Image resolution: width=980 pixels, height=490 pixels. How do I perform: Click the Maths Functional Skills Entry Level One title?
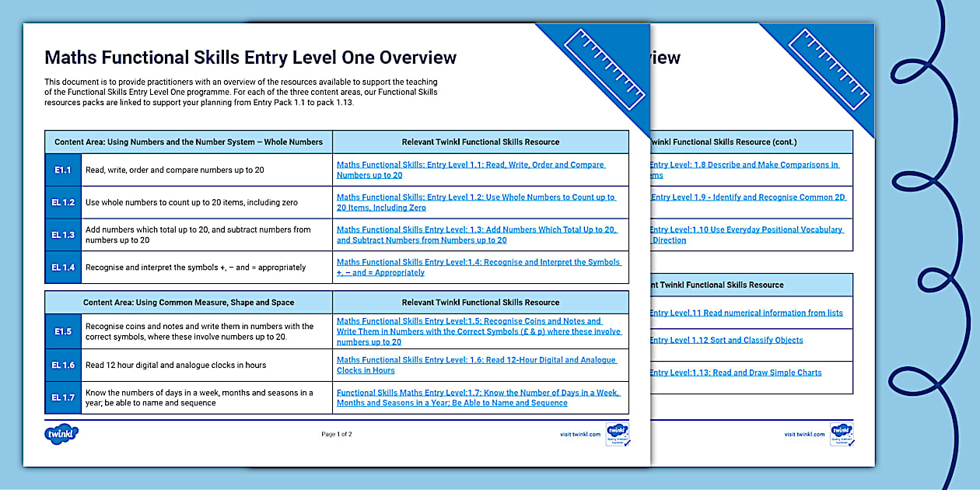(250, 58)
